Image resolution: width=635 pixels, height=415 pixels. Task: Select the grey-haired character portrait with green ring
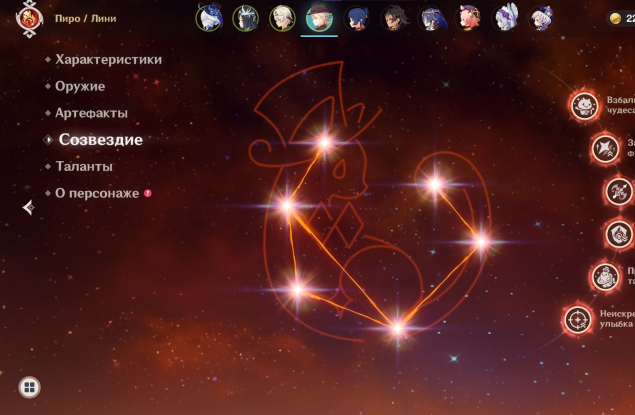[x=282, y=18]
